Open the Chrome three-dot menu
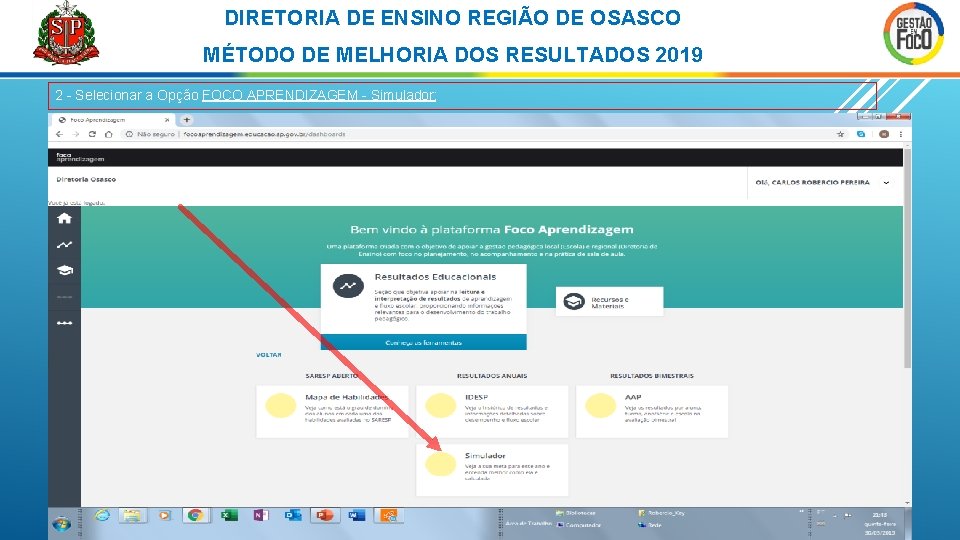 point(901,134)
